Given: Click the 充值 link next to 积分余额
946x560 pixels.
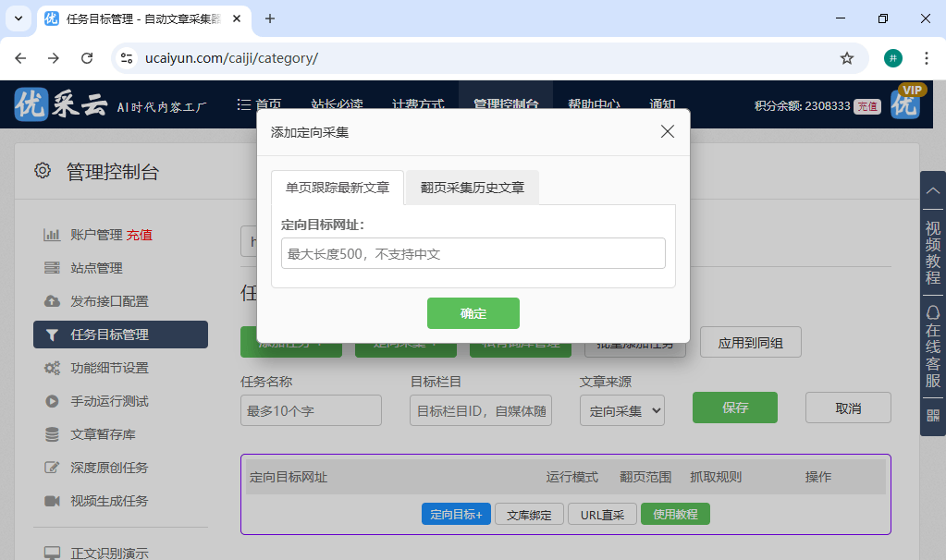Looking at the screenshot, I should pyautogui.click(x=866, y=105).
